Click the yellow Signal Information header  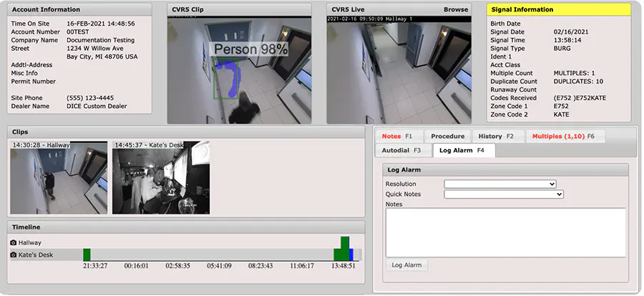click(x=559, y=9)
